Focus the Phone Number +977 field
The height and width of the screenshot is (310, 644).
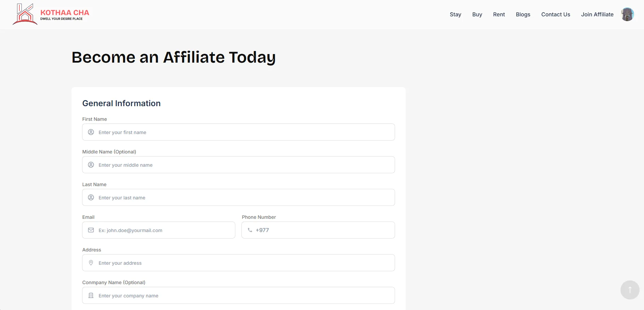tap(318, 230)
